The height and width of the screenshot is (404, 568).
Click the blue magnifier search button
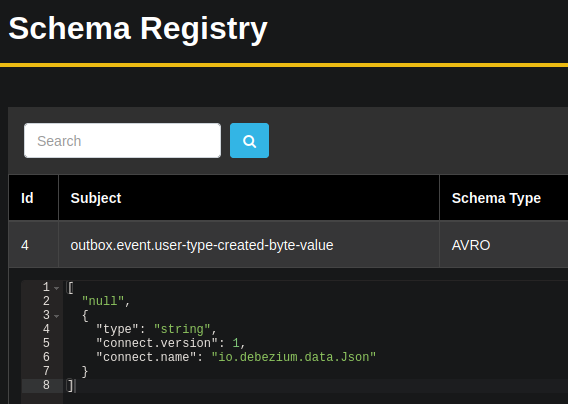coord(249,141)
